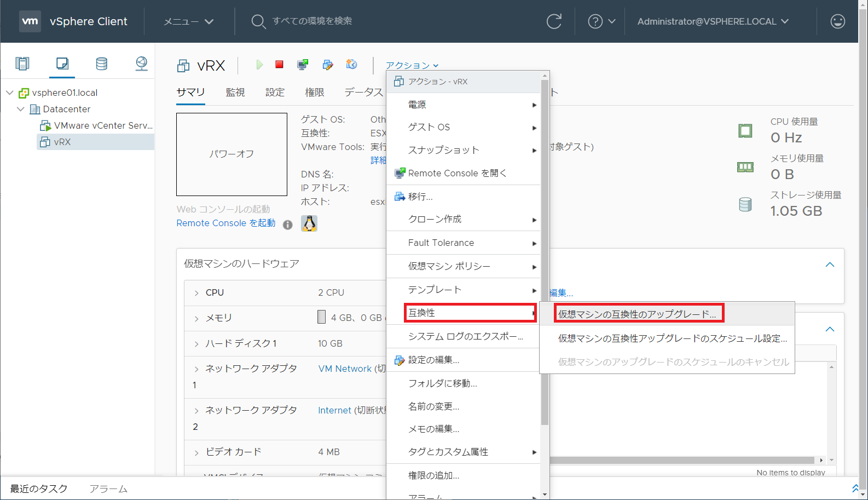
Task: Switch to the 権限 tab
Action: click(x=315, y=92)
